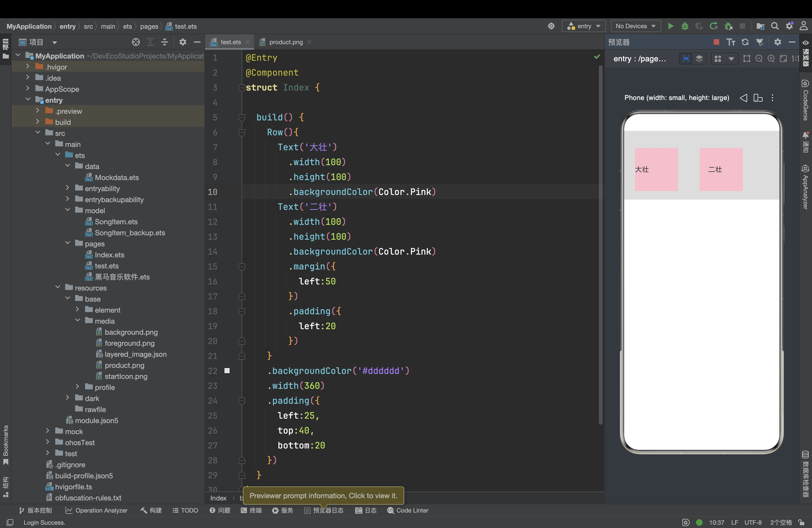
Task: Rotate the preview device orientation
Action: 758,98
